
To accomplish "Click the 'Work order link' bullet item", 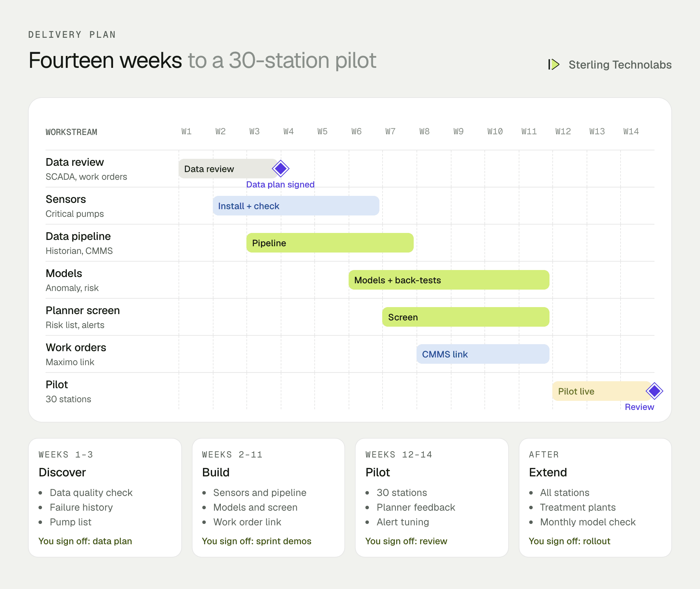I will pyautogui.click(x=247, y=522).
